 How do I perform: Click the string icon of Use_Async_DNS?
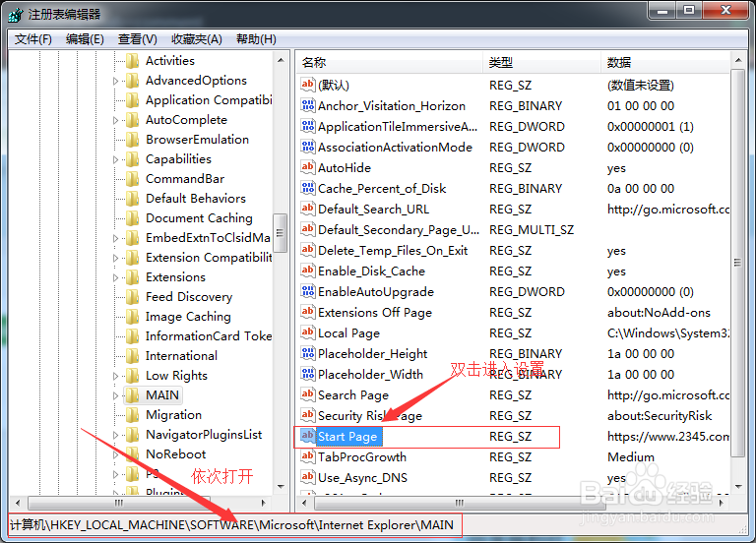tap(307, 477)
